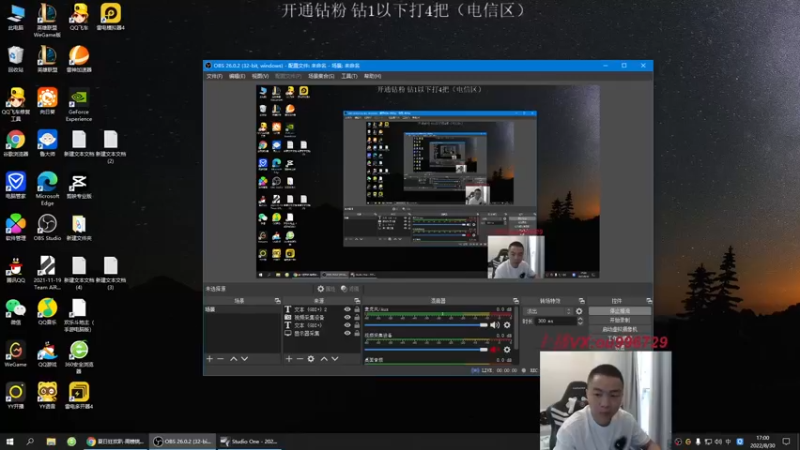Hide the second '文本 (GDI+)' source

coord(347,325)
